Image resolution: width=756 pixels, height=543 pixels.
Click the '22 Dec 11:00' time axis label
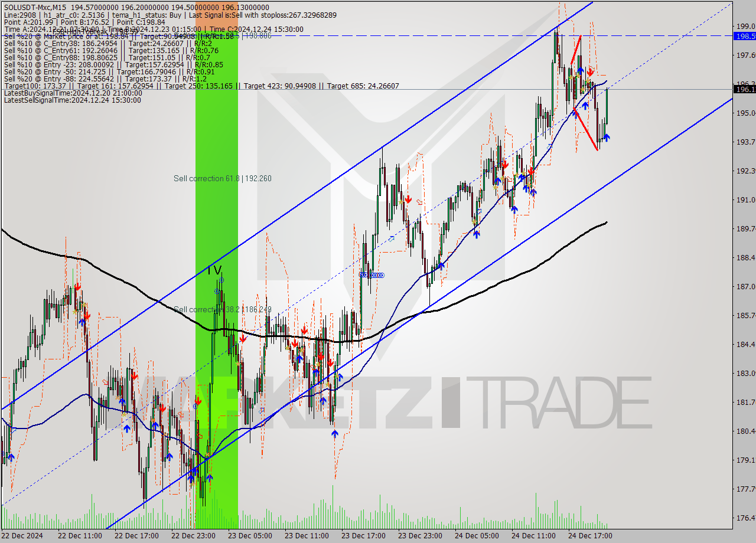tap(80, 536)
